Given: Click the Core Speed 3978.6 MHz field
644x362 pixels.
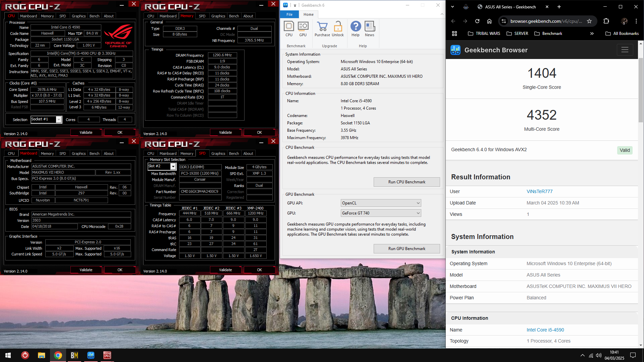Looking at the screenshot, I should pyautogui.click(x=47, y=89).
